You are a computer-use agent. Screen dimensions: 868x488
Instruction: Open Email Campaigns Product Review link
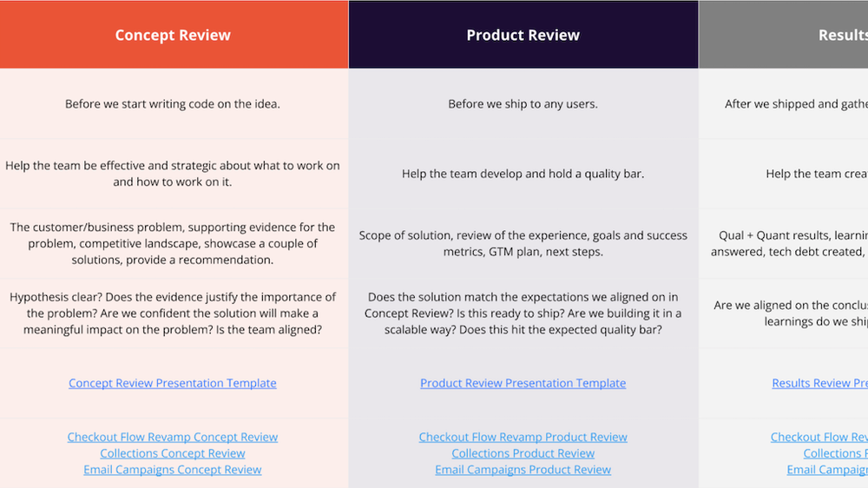[523, 470]
